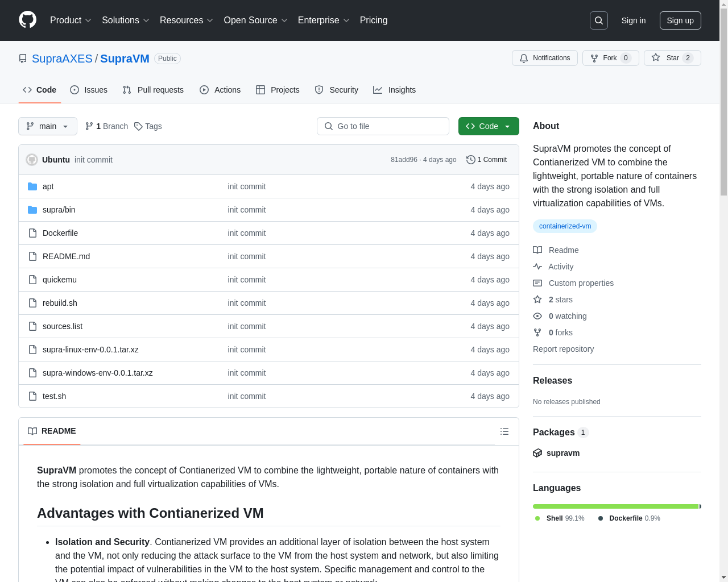This screenshot has width=728, height=582.
Task: Expand the Open Source menu
Action: pyautogui.click(x=256, y=20)
